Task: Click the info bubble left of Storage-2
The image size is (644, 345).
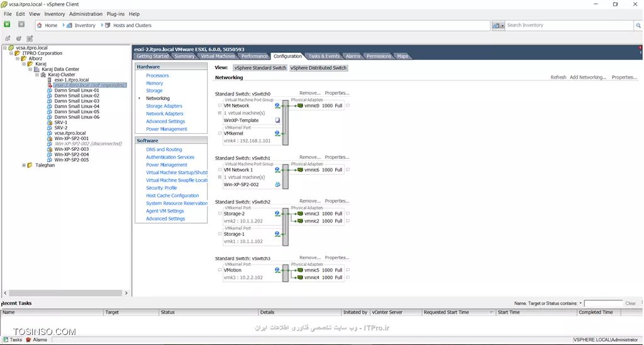Action: 219,214
